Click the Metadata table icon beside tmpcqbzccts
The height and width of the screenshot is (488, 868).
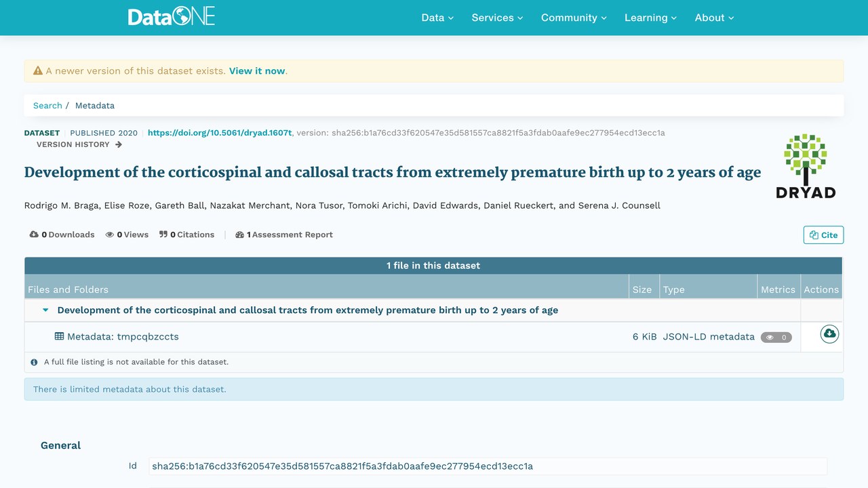[x=60, y=336]
